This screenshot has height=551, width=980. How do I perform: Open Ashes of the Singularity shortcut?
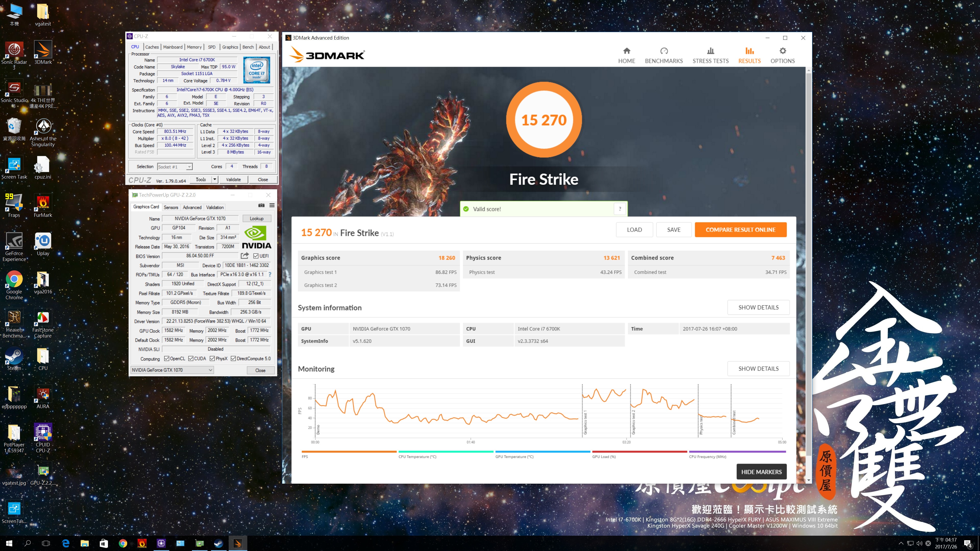click(x=43, y=132)
